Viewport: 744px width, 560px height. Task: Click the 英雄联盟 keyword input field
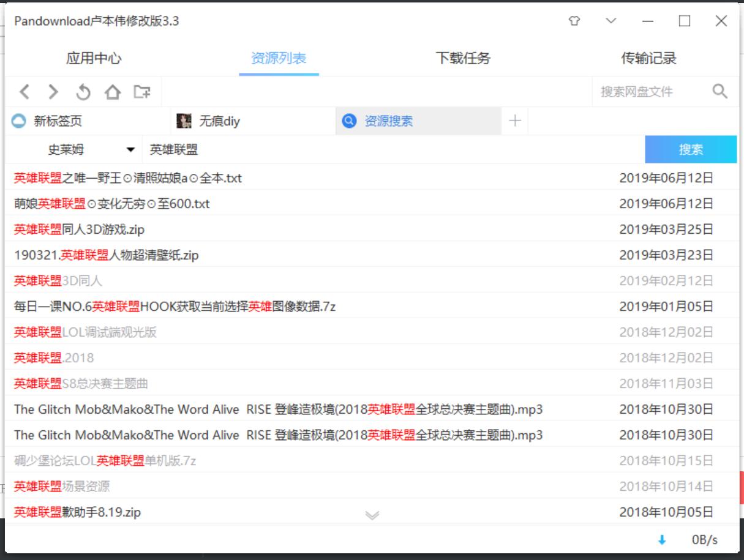coord(393,149)
